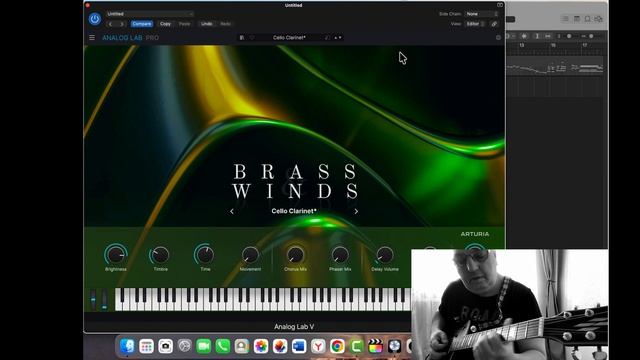Open the loop browser icon in Logic window
This screenshot has height=360, width=640.
[x=587, y=19]
